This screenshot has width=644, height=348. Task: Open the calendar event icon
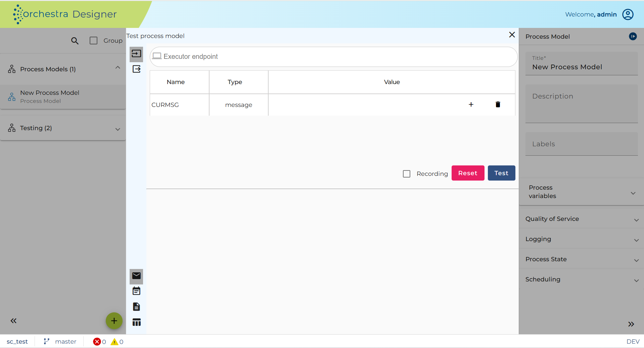click(x=136, y=291)
